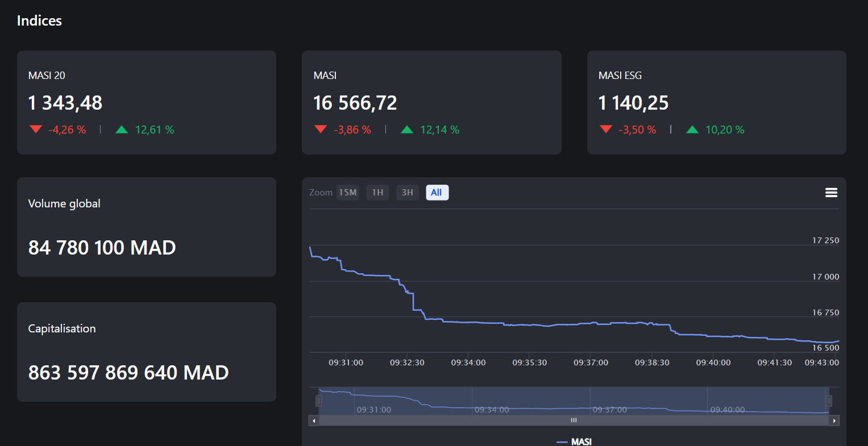Click the red down arrow on MASI 20
Screen dimensions: 868x446
pos(36,130)
